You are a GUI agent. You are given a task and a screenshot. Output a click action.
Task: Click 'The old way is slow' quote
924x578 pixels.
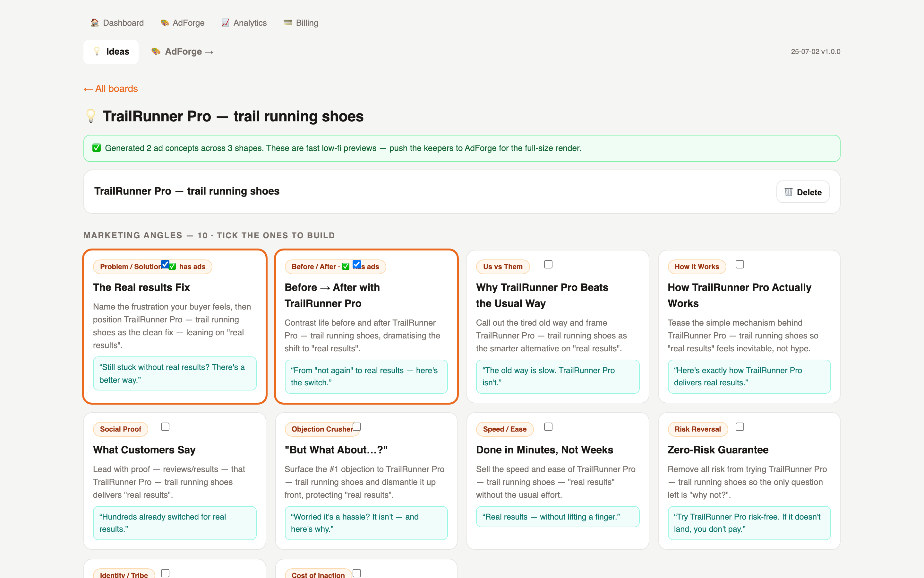(558, 377)
